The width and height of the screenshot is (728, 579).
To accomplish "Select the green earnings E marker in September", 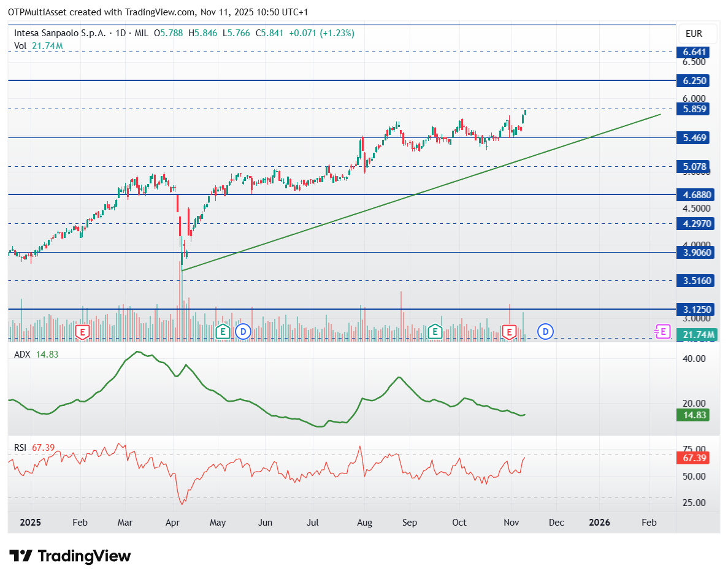I will (x=435, y=332).
